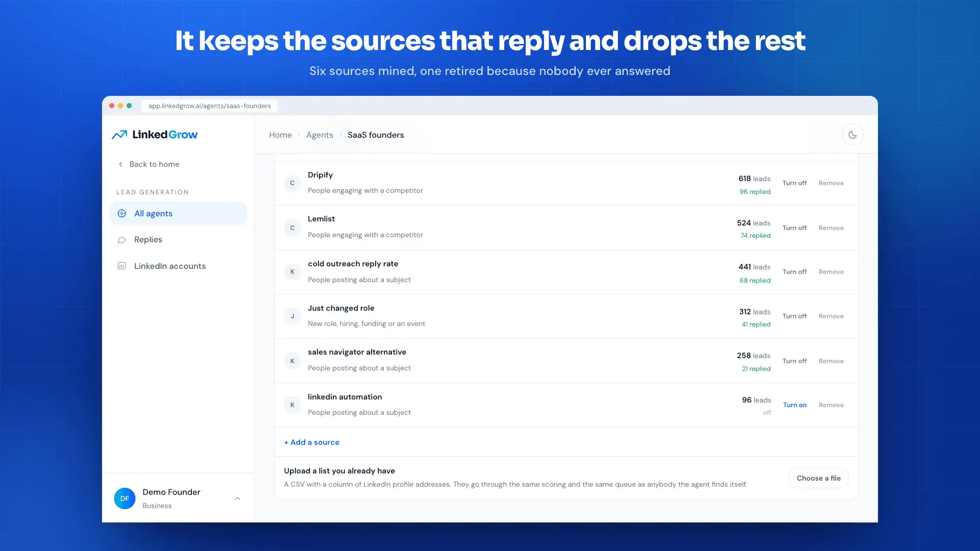Turn off Just changed role source
Viewport: 980px width, 551px height.
click(x=795, y=316)
